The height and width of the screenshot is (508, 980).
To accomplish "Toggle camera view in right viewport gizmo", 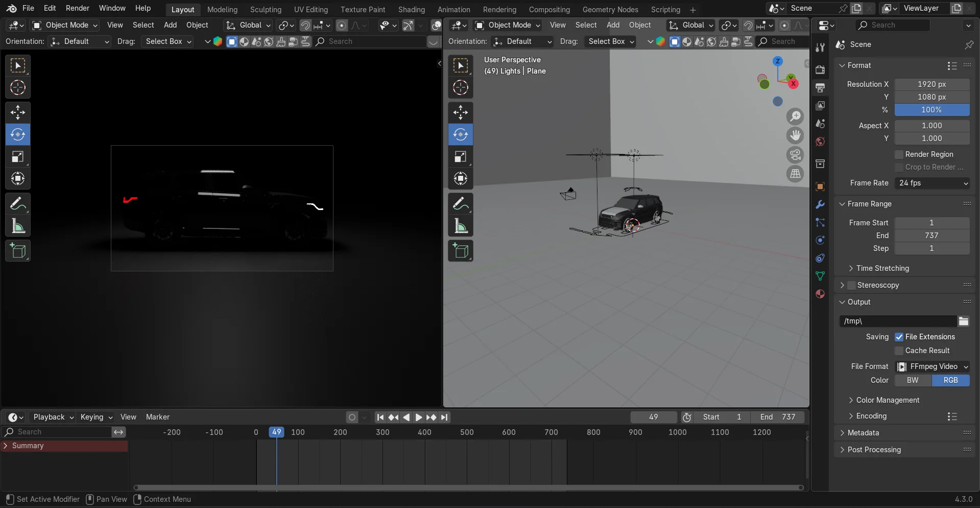I will (x=795, y=155).
